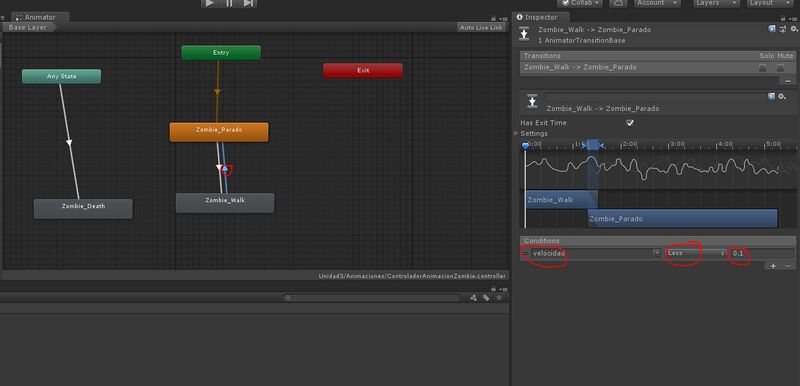Image resolution: width=800 pixels, height=386 pixels.
Task: Switch to the Inspector tab
Action: click(541, 17)
